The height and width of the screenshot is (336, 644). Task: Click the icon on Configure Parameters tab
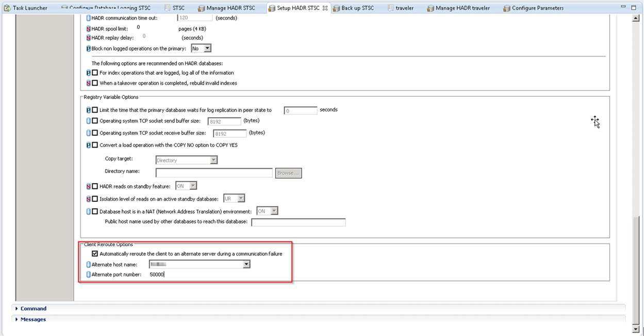click(x=506, y=8)
